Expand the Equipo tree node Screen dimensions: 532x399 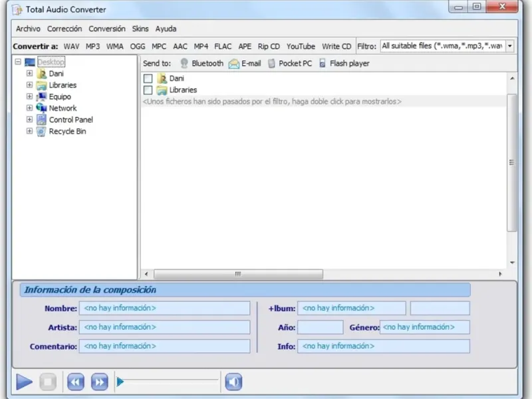[x=29, y=96]
